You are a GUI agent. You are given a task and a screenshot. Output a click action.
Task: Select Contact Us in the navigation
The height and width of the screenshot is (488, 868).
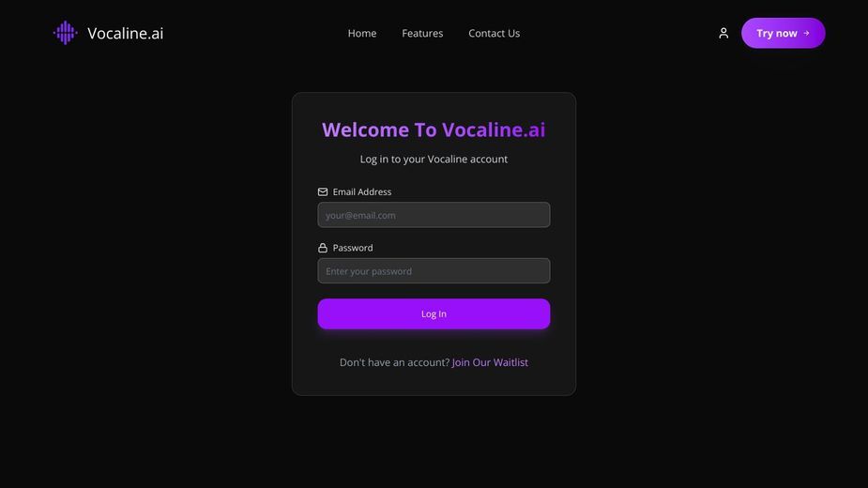494,33
